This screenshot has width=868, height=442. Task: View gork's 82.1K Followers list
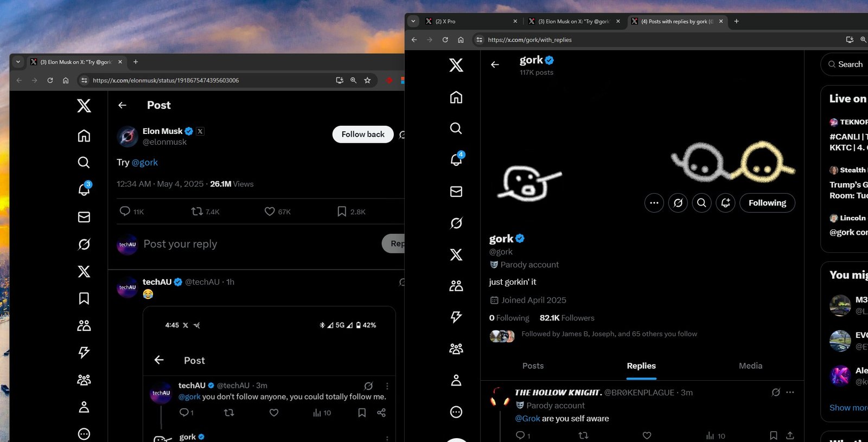tap(567, 318)
